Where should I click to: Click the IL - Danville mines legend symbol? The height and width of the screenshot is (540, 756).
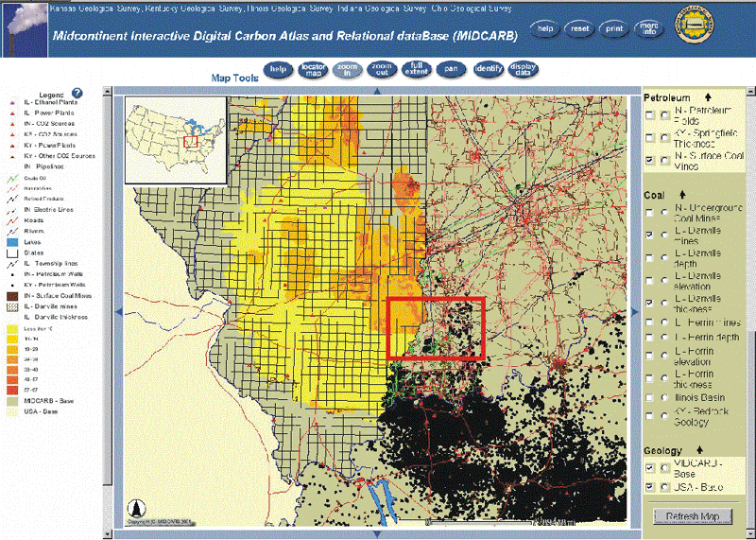pyautogui.click(x=12, y=306)
